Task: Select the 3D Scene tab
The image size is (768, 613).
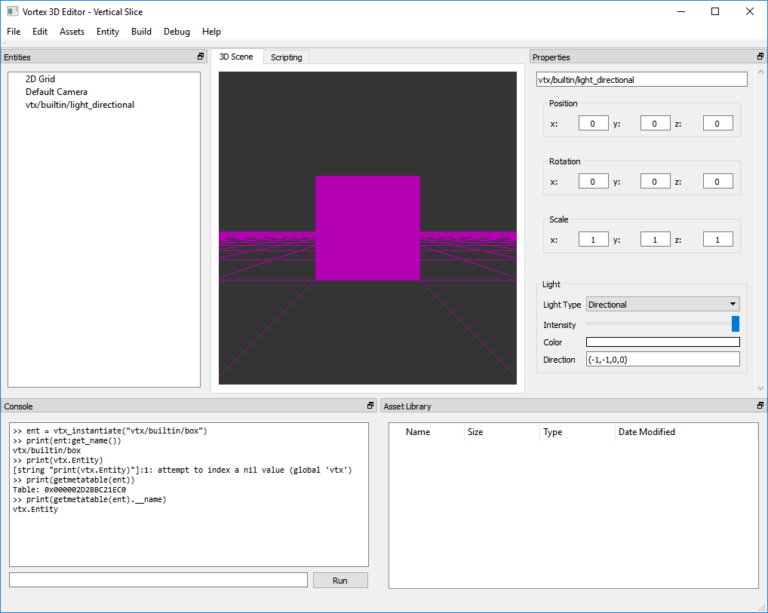Action: [x=236, y=57]
